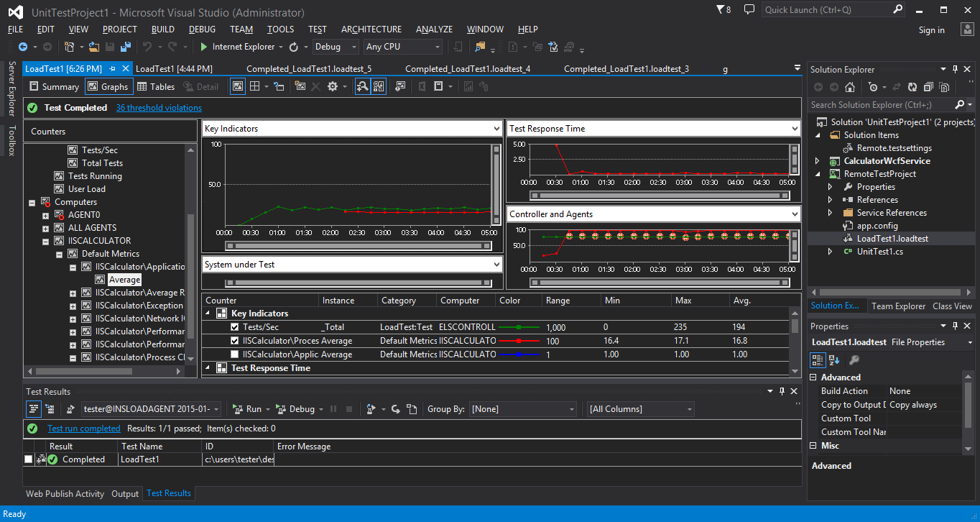
Task: Expand CalculatorWcfService project in Solution Explorer
Action: point(817,161)
